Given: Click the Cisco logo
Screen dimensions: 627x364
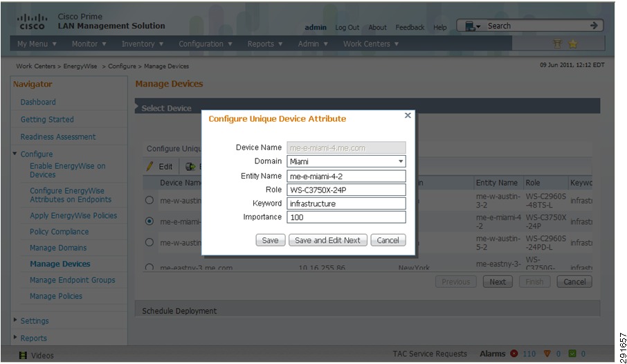Looking at the screenshot, I should click(32, 22).
